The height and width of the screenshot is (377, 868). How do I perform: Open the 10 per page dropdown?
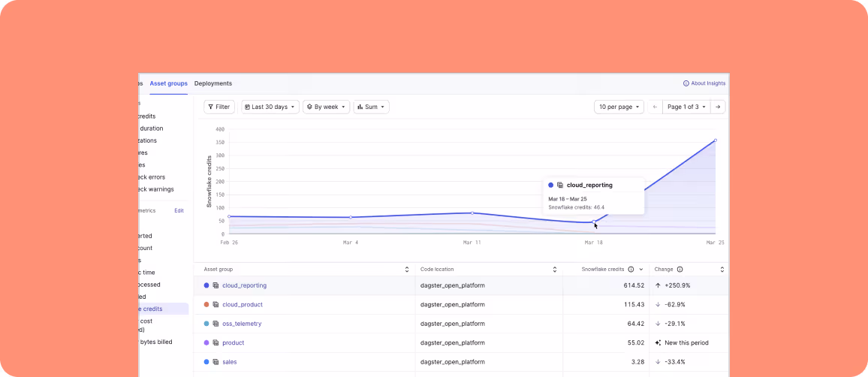(619, 107)
